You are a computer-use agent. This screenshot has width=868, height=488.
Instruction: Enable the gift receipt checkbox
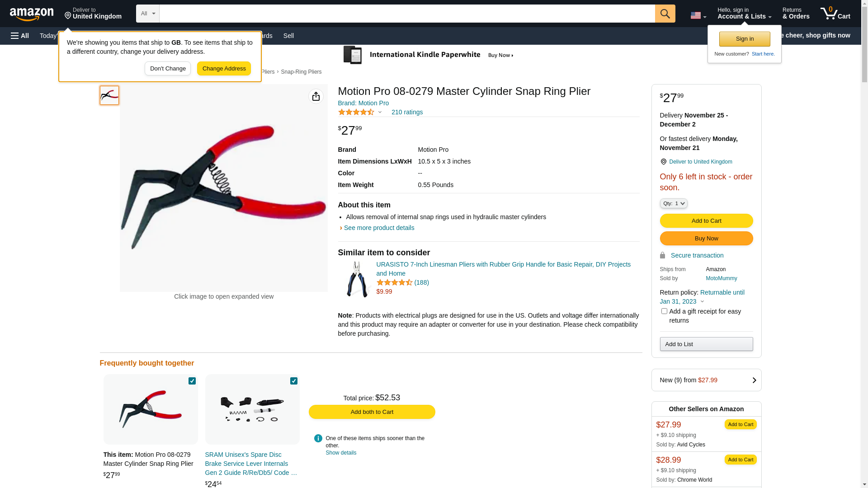664,311
